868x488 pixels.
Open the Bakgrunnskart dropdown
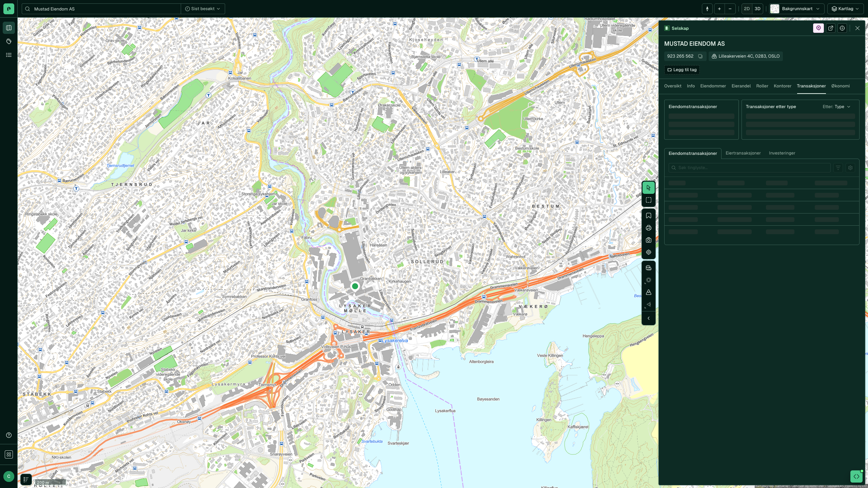[796, 9]
